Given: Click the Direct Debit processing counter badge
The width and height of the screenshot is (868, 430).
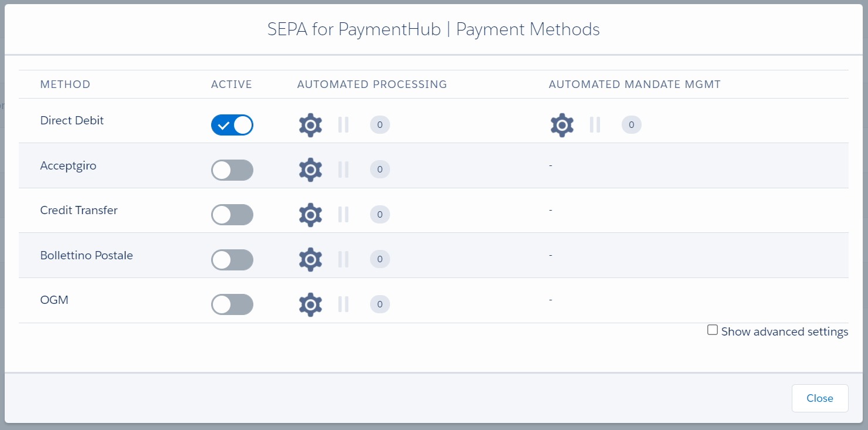Looking at the screenshot, I should (x=379, y=125).
